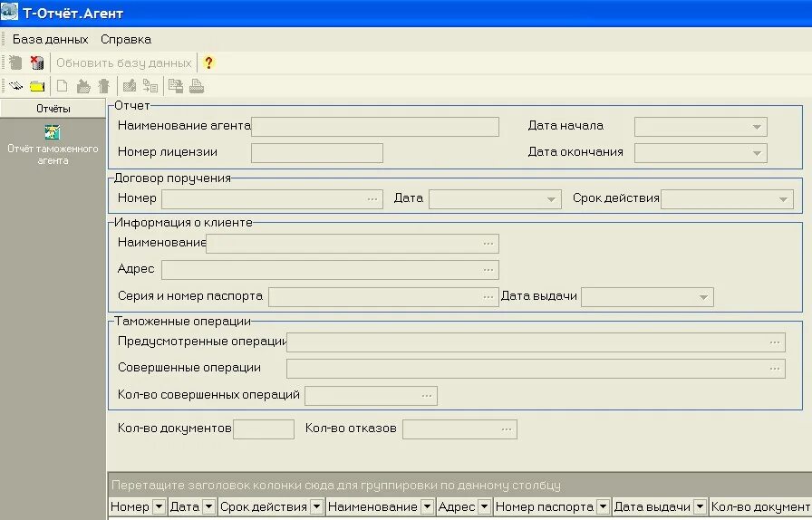Open the Договор поручения Дата dropdown

[551, 199]
